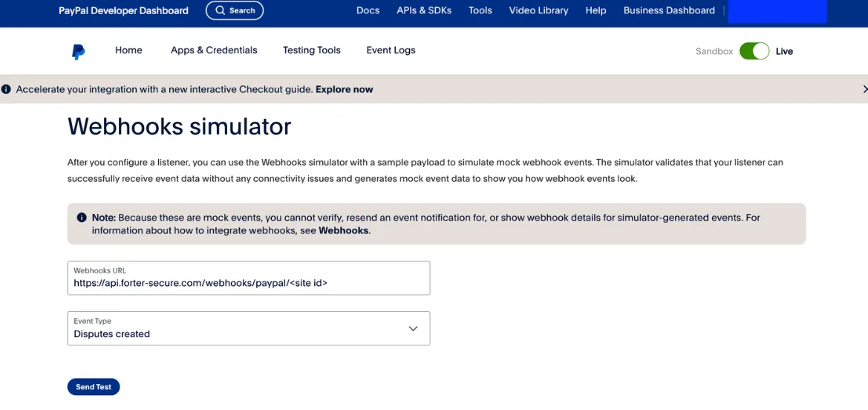The image size is (868, 410).
Task: Open the Tools menu
Action: [x=480, y=10]
